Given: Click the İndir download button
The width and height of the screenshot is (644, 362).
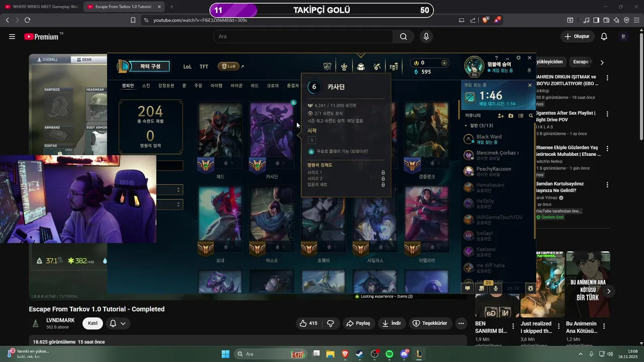Looking at the screenshot, I should [392, 323].
